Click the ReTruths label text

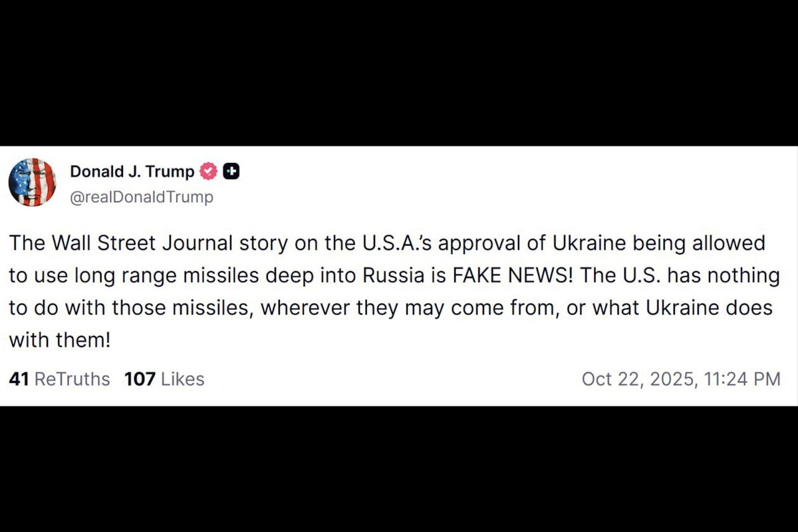click(72, 378)
